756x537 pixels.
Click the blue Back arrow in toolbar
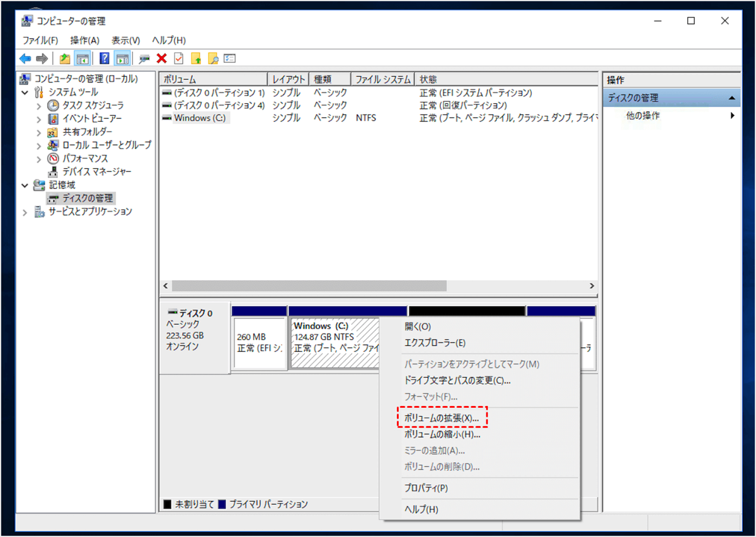[x=25, y=59]
